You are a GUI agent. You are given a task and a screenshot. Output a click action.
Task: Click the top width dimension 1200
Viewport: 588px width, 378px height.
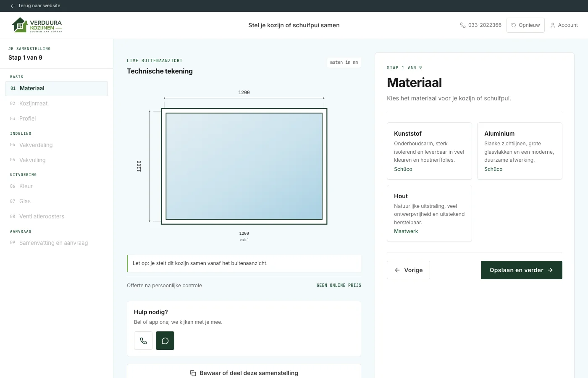point(244,92)
